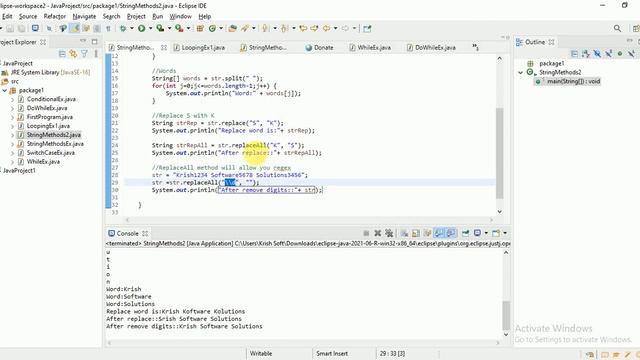Click the Debug bug icon in toolbar
The height and width of the screenshot is (360, 640).
pos(122,28)
